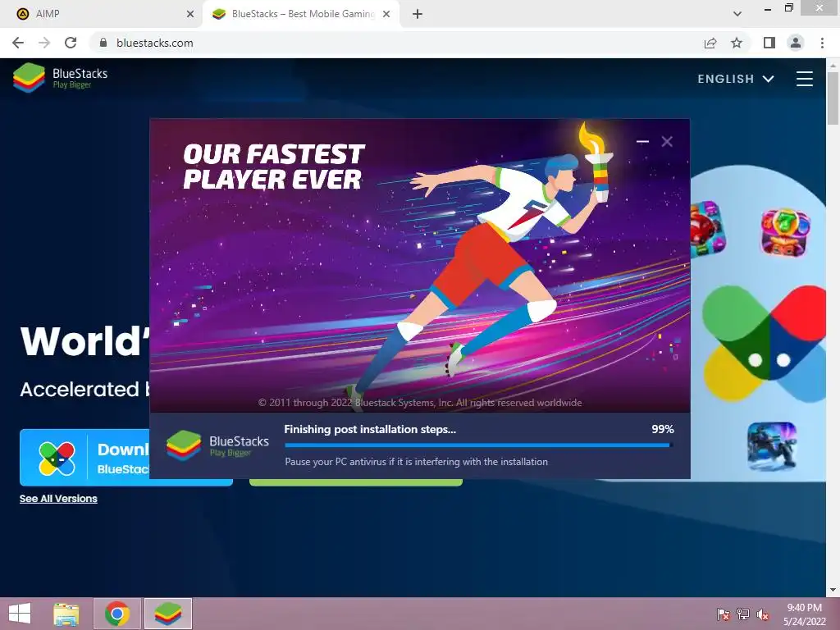Go forward in browser history
Screen dimensions: 840x630
tap(44, 43)
